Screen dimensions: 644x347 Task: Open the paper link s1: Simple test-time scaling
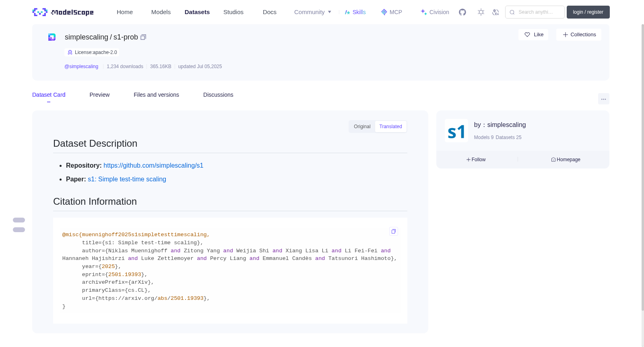(127, 179)
